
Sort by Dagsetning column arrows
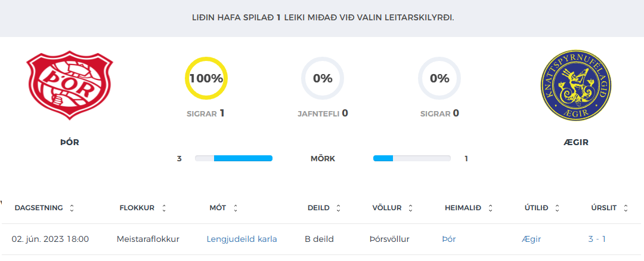(72, 208)
